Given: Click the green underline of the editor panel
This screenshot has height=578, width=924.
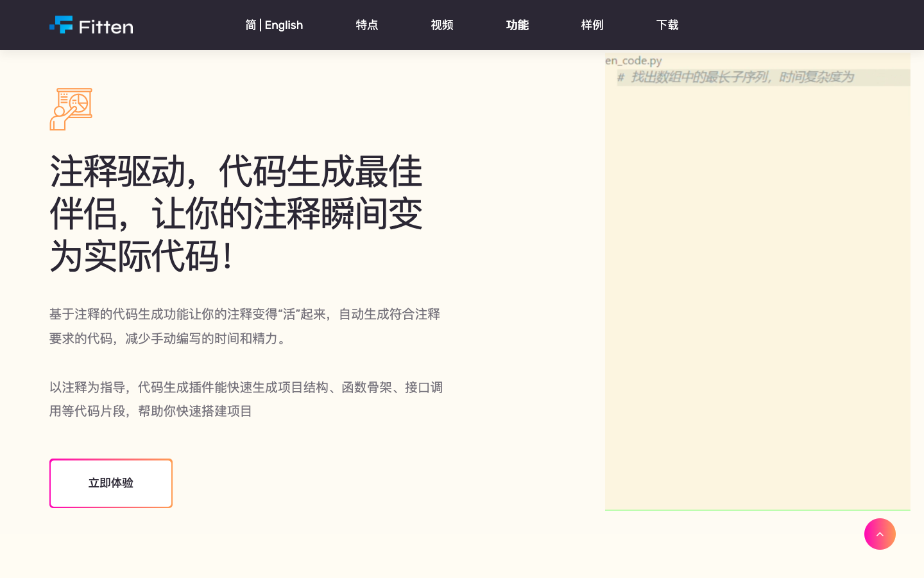Looking at the screenshot, I should pos(757,509).
